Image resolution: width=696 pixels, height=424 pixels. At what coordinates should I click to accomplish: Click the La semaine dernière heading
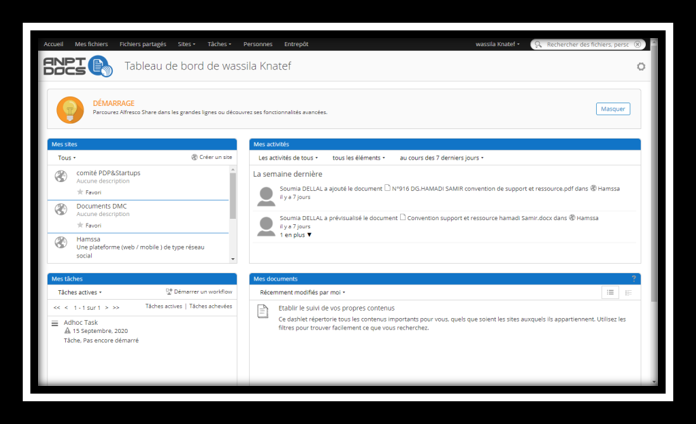coord(288,174)
